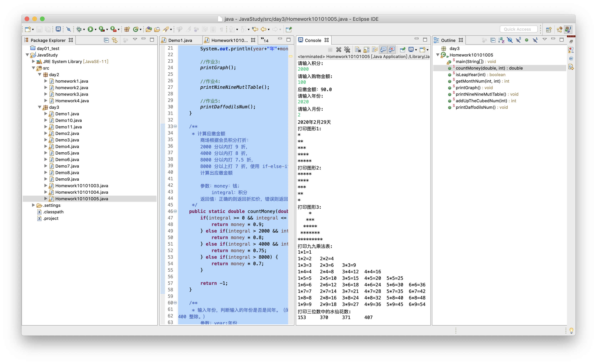This screenshot has width=597, height=364.
Task: Toggle Word Wrap in Console
Action: [375, 50]
